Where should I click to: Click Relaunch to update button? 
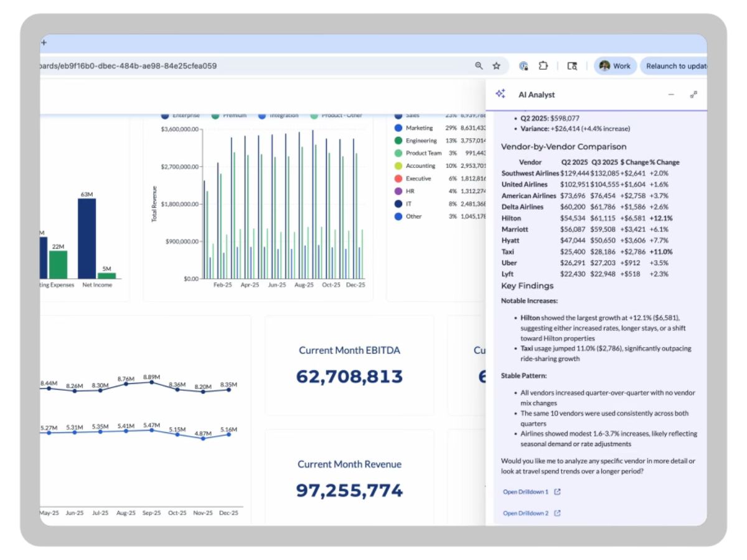(674, 66)
